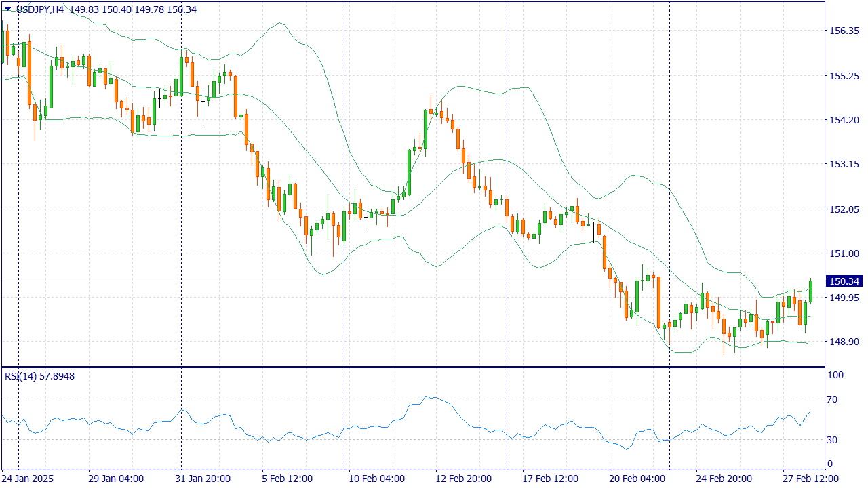Click the 152.05 price axis label
This screenshot has height=488, width=868.
click(x=844, y=209)
